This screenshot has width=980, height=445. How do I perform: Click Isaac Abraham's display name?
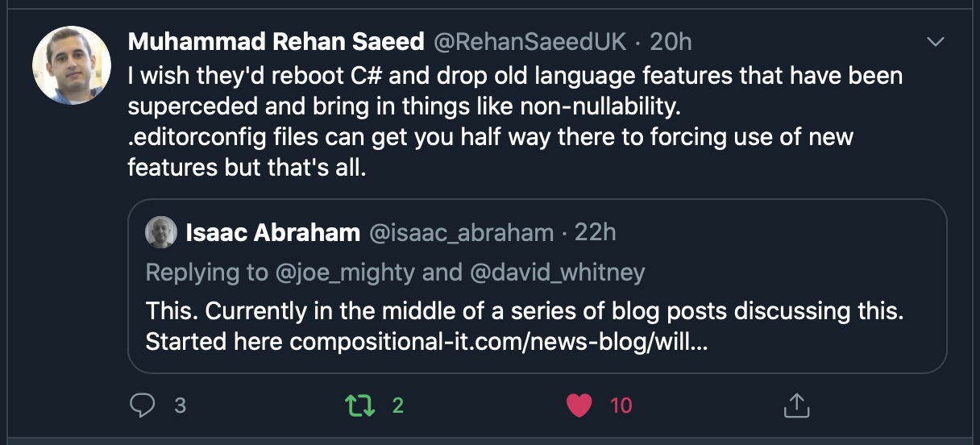point(272,233)
